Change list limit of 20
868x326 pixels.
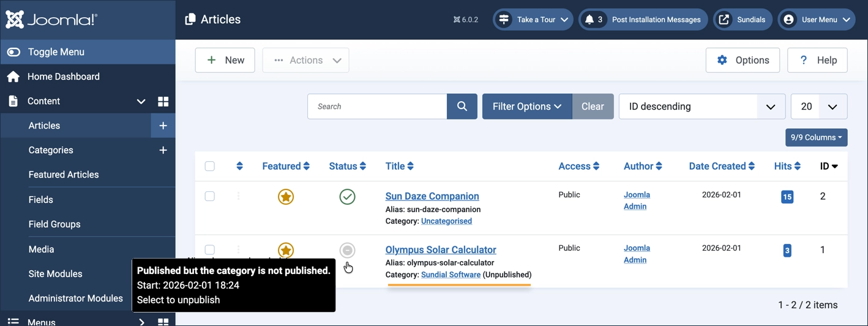819,107
